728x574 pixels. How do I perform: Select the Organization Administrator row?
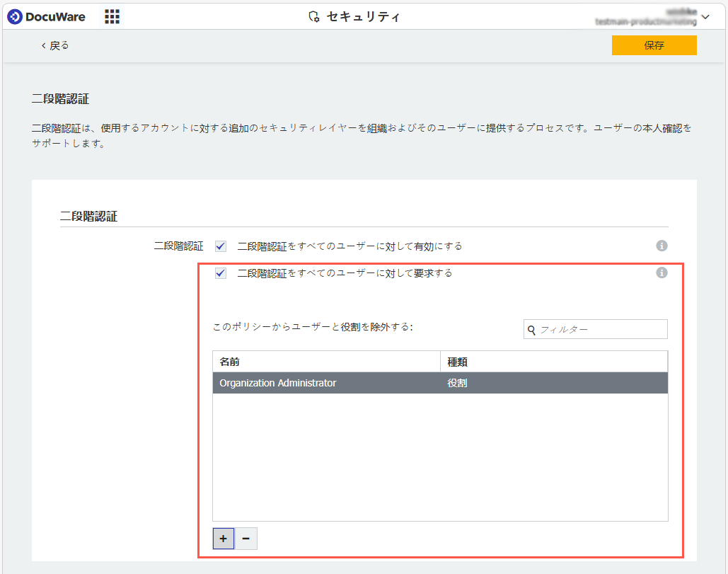[440, 383]
